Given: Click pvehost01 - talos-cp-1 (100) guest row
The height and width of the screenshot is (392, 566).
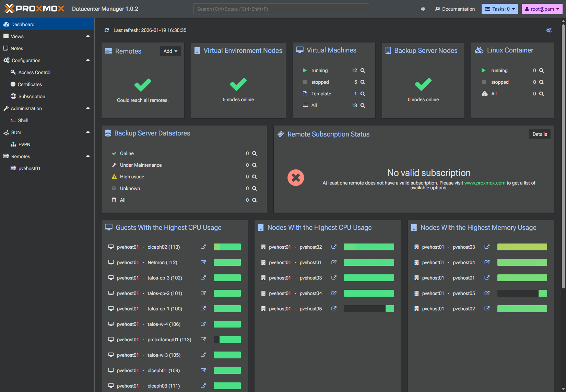Looking at the screenshot, I should point(175,309).
